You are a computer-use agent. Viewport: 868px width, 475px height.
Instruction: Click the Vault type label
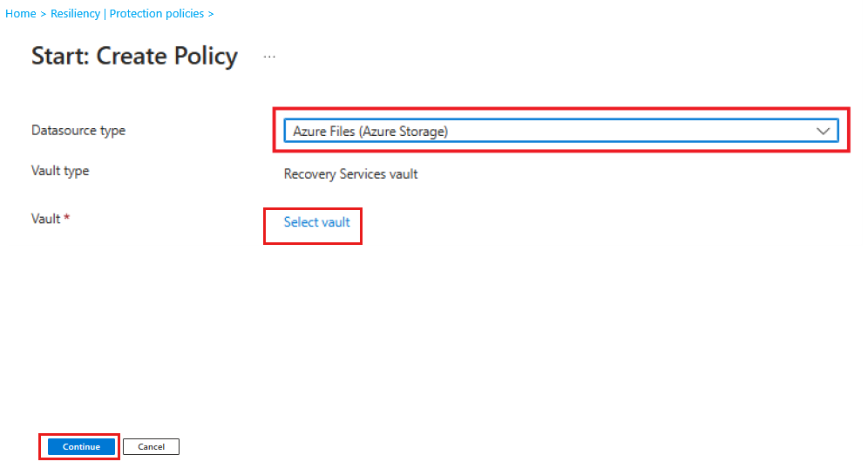click(x=60, y=171)
